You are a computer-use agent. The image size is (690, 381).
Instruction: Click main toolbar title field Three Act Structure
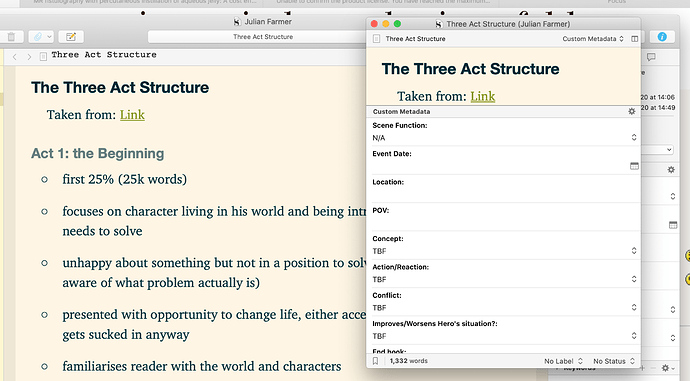pyautogui.click(x=263, y=37)
